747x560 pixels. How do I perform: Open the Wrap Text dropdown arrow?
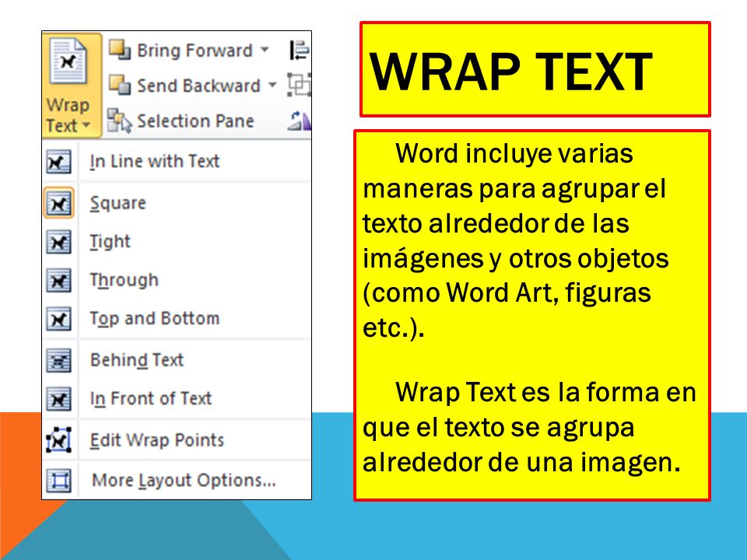tap(86, 126)
